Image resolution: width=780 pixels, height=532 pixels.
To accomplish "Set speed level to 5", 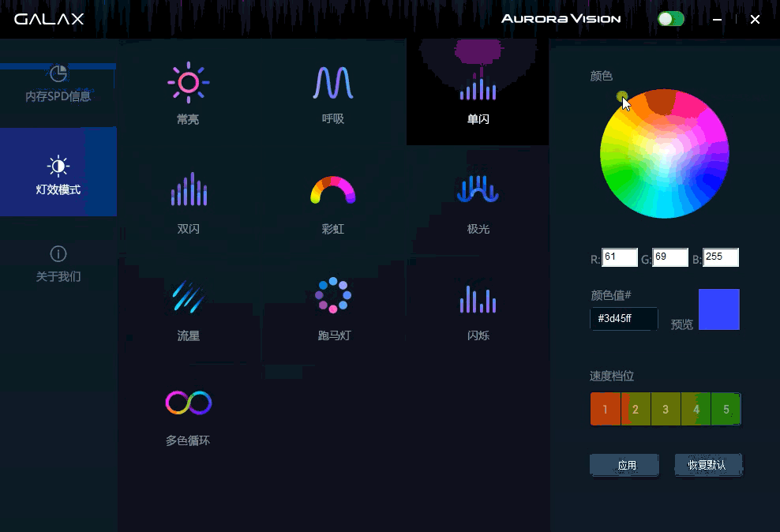I will tap(726, 409).
